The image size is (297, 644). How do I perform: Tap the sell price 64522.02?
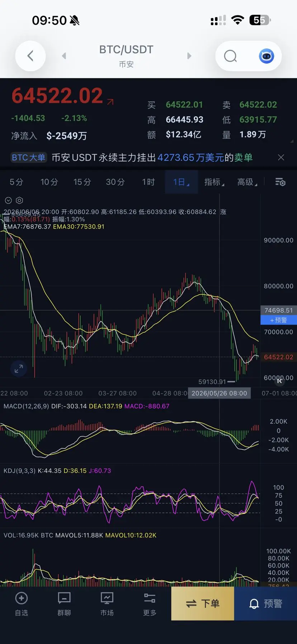[x=258, y=105]
